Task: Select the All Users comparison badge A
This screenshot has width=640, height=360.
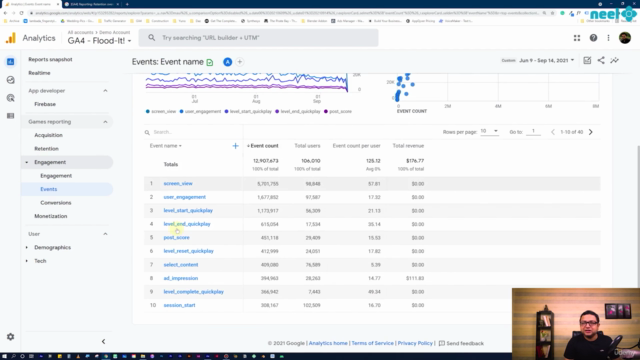Action: (227, 62)
